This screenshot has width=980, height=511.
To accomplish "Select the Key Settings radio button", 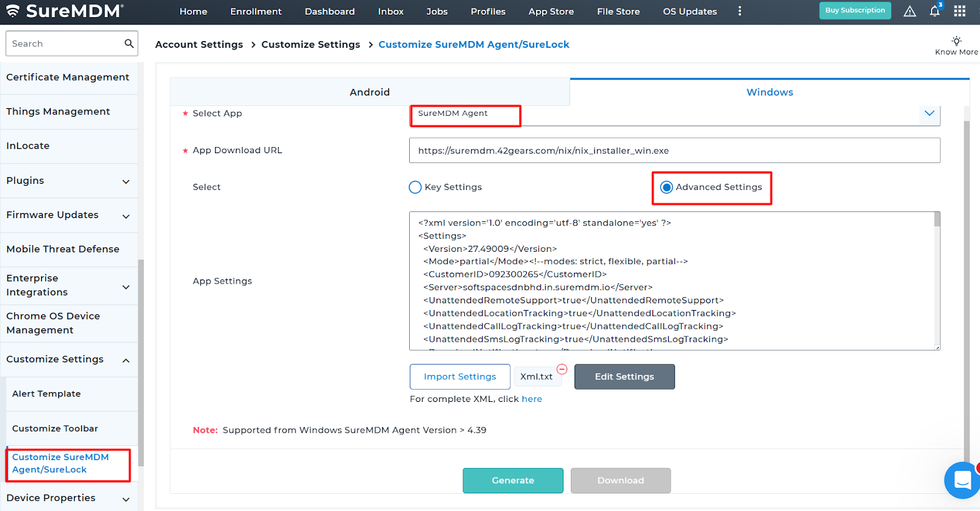I will (415, 187).
